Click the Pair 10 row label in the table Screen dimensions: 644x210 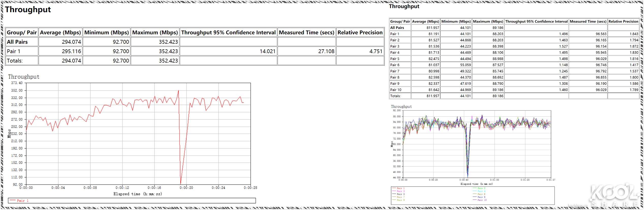[x=396, y=90]
